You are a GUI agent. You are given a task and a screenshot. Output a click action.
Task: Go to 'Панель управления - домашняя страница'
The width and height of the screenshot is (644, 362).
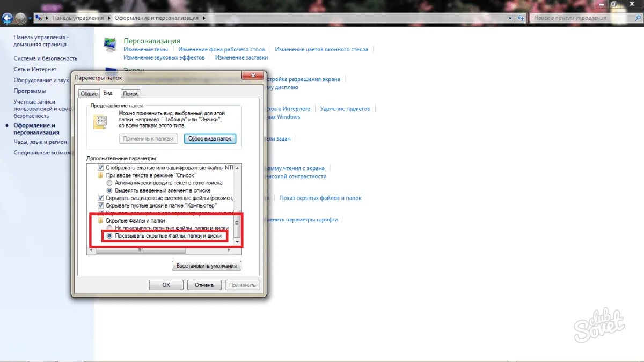(x=41, y=41)
